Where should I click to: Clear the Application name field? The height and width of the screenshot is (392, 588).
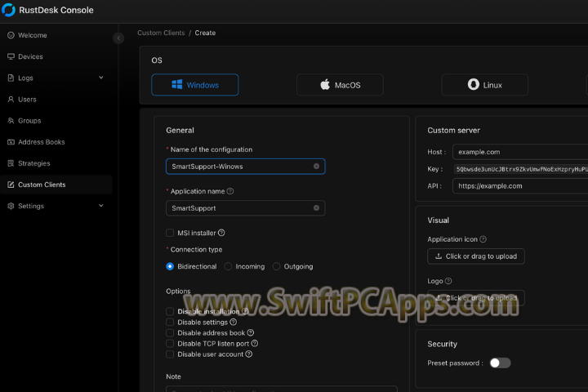coord(317,208)
